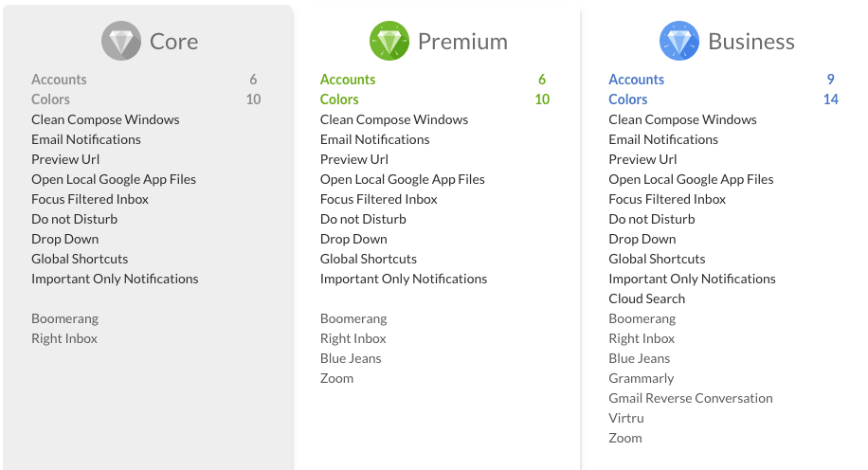The height and width of the screenshot is (470, 868).
Task: Click the blue Business diamond icon
Action: (x=679, y=42)
